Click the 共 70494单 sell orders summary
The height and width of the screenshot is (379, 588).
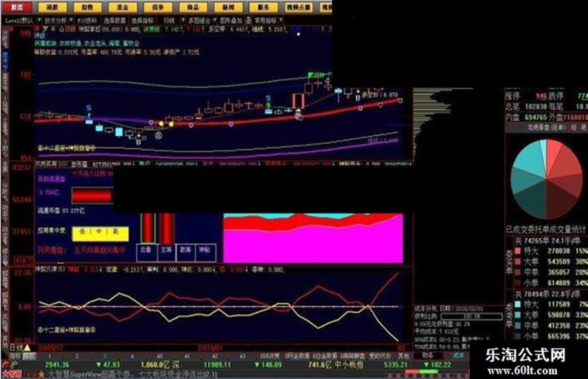click(x=548, y=294)
